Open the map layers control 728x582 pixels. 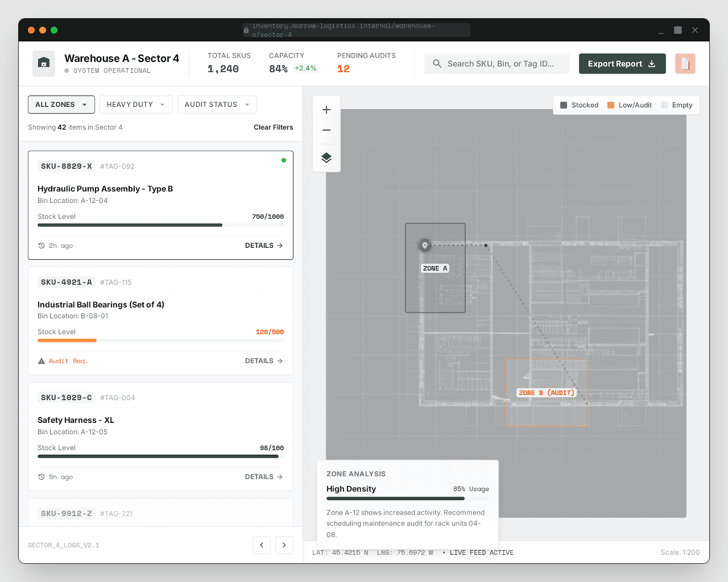point(326,158)
